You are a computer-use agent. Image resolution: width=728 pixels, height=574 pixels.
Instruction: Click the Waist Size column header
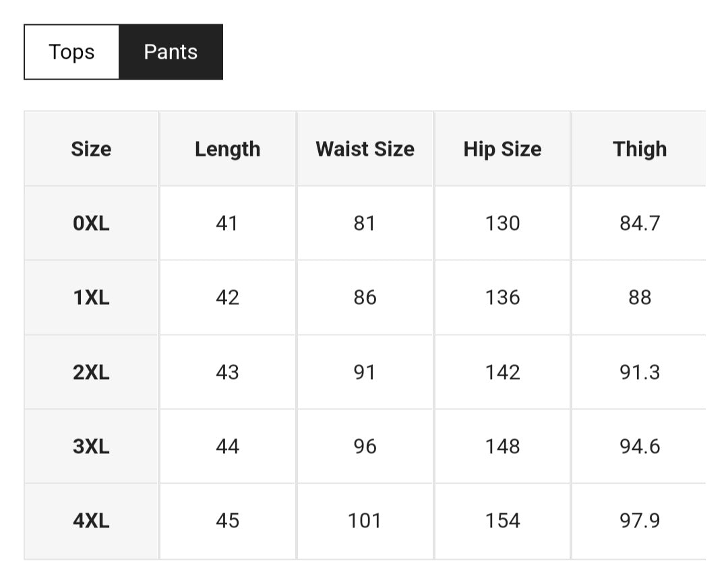pyautogui.click(x=365, y=149)
